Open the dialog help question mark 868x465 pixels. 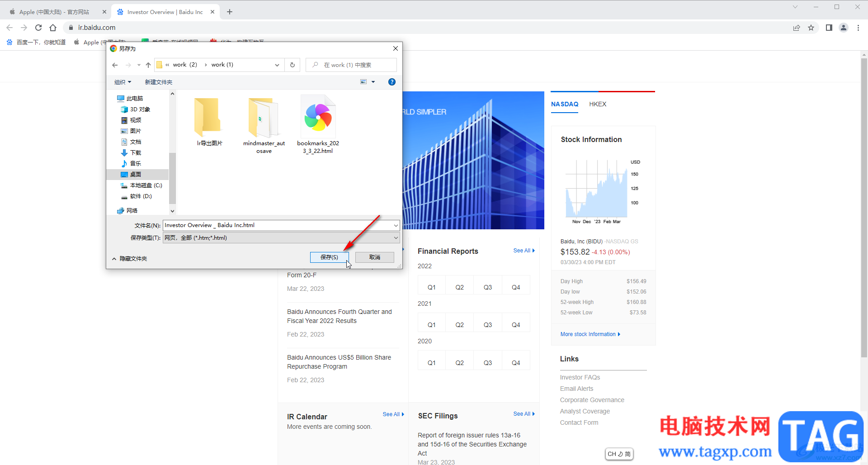392,82
